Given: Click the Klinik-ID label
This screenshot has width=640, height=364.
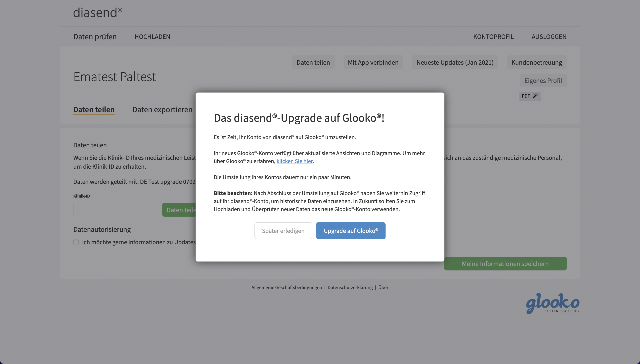Looking at the screenshot, I should pyautogui.click(x=82, y=196).
